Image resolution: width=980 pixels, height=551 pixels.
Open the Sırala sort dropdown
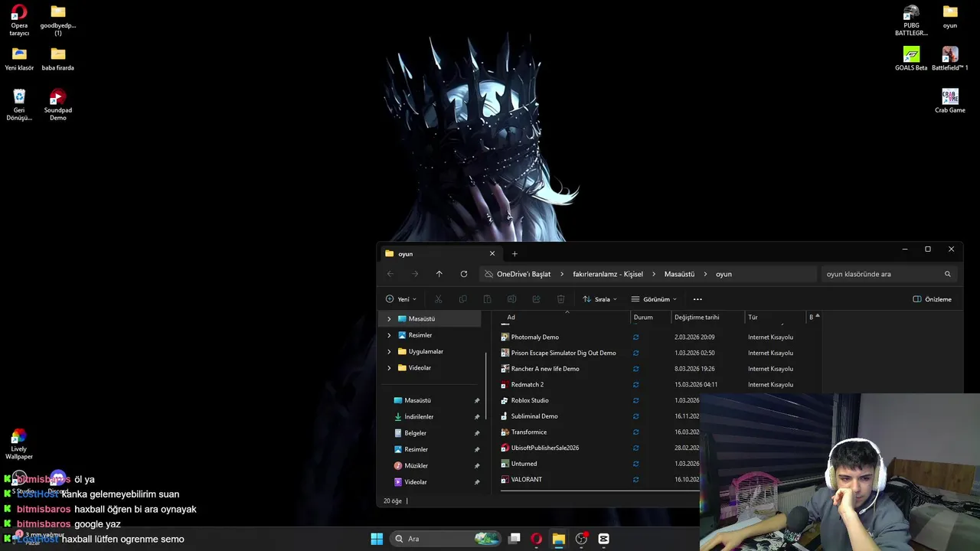(x=599, y=299)
